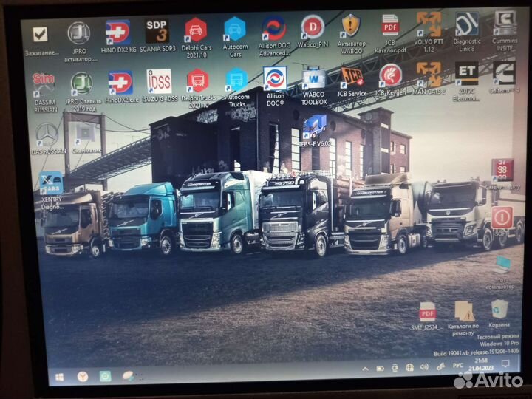Select the DAS RUSSIAN Mercedes icon

click(x=47, y=136)
